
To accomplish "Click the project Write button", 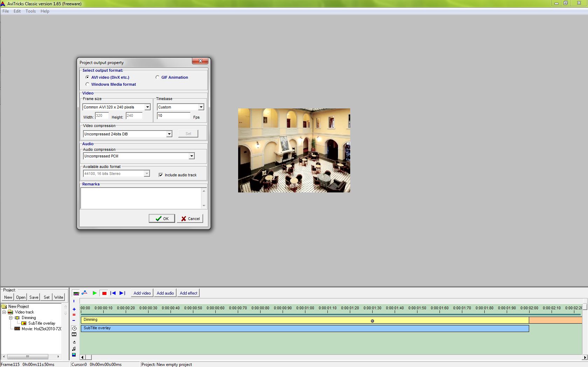I will (59, 297).
